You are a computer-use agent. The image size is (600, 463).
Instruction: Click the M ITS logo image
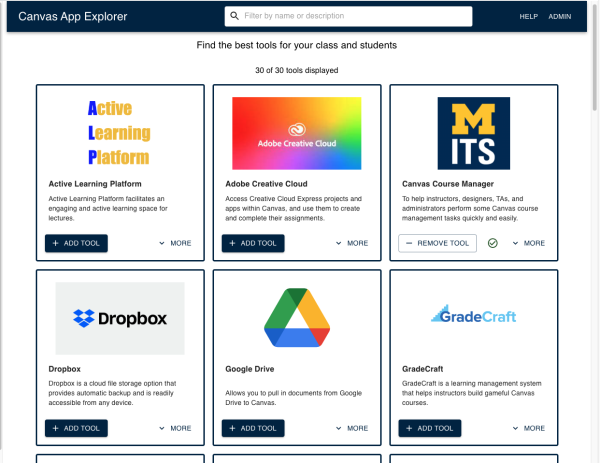click(x=474, y=133)
